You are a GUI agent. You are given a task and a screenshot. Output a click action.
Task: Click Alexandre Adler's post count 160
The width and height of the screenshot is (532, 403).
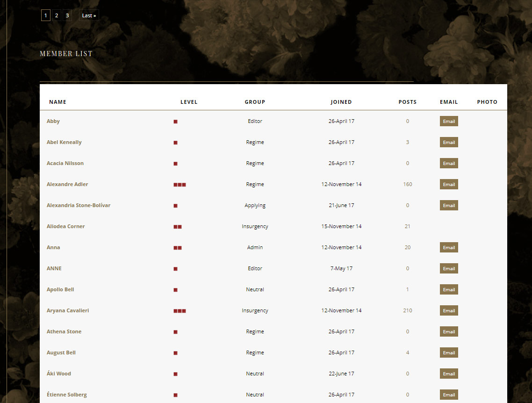[408, 184]
